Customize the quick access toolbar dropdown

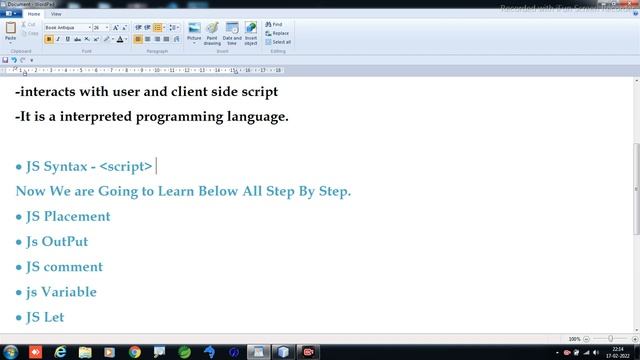click(x=31, y=60)
